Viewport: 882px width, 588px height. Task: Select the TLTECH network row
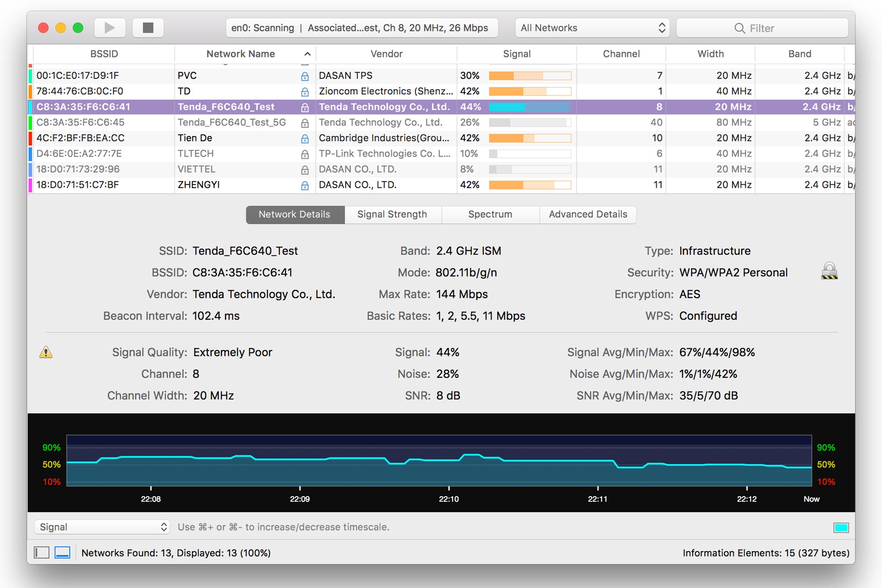[441, 154]
